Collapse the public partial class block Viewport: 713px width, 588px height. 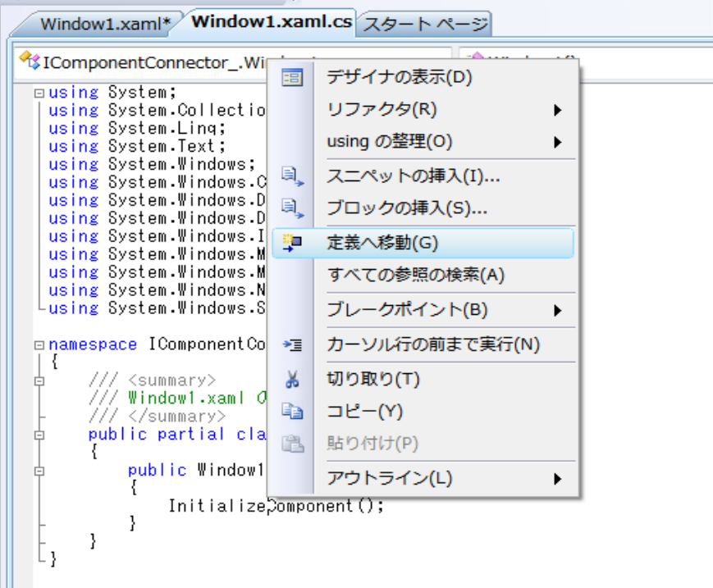[x=39, y=435]
